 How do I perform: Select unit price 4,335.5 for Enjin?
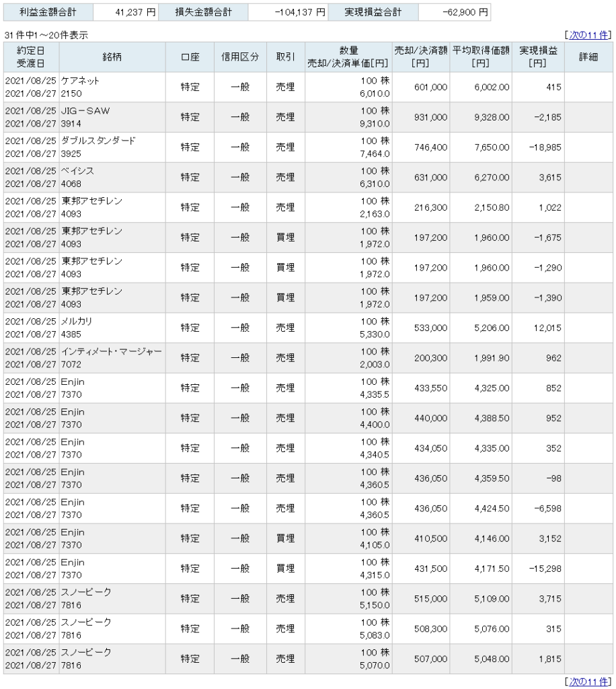[x=375, y=394]
